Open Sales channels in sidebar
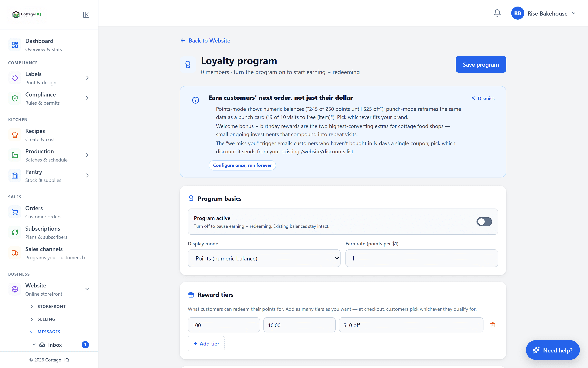This screenshot has height=368, width=588. point(49,253)
